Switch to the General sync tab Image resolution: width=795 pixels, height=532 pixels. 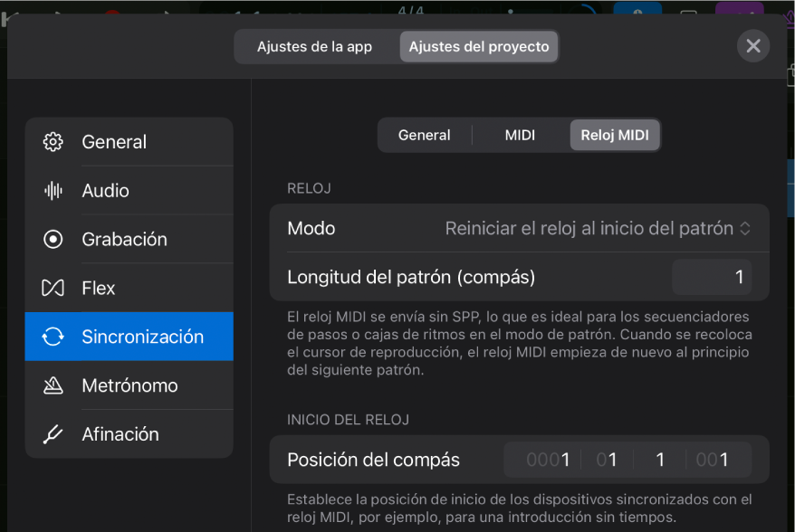pyautogui.click(x=424, y=134)
